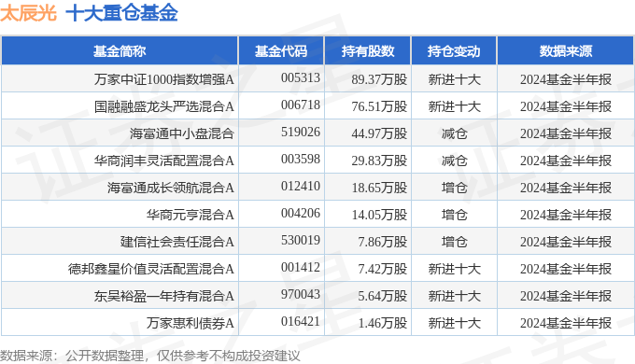Select fund 华商元亨混合A
Image resolution: width=635 pixels, height=364 pixels.
[x=190, y=215]
